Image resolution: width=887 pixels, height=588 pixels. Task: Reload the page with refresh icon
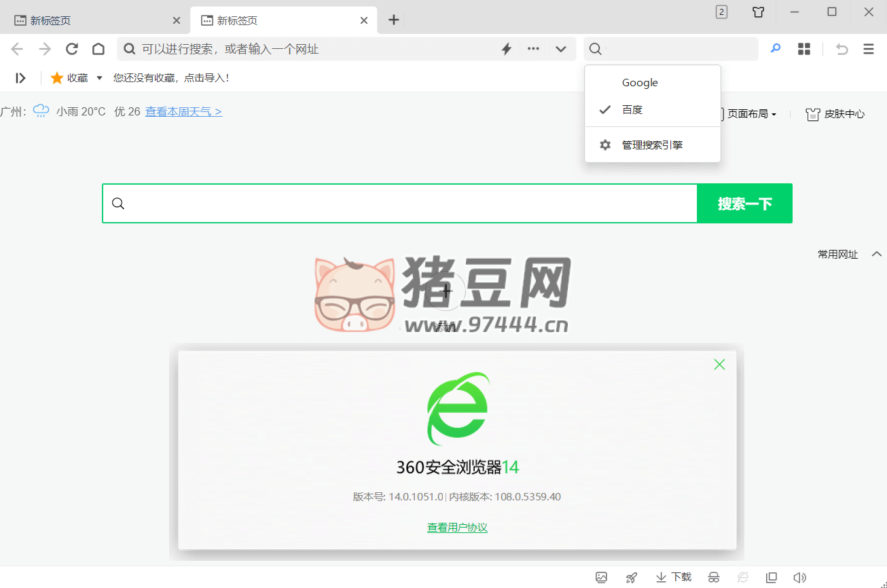point(72,49)
